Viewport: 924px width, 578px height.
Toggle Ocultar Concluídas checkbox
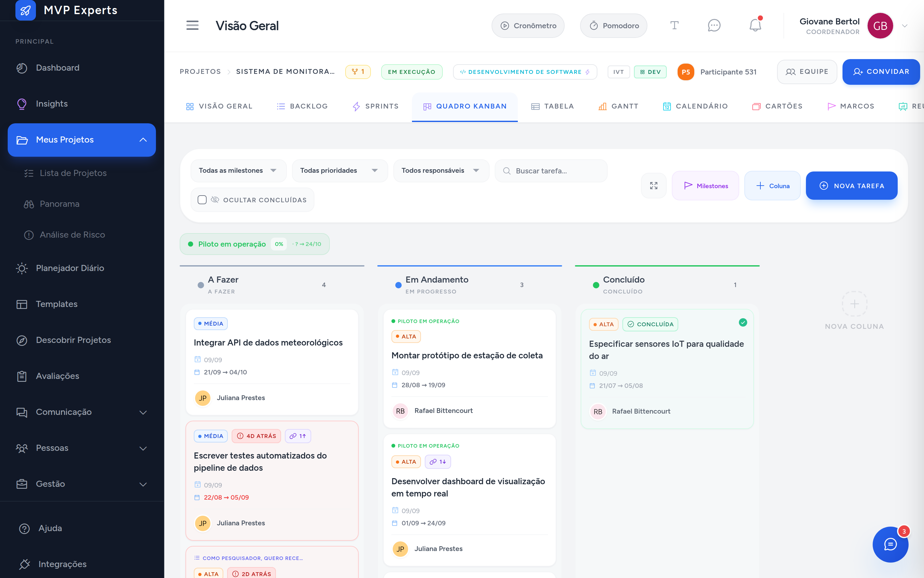(x=202, y=200)
